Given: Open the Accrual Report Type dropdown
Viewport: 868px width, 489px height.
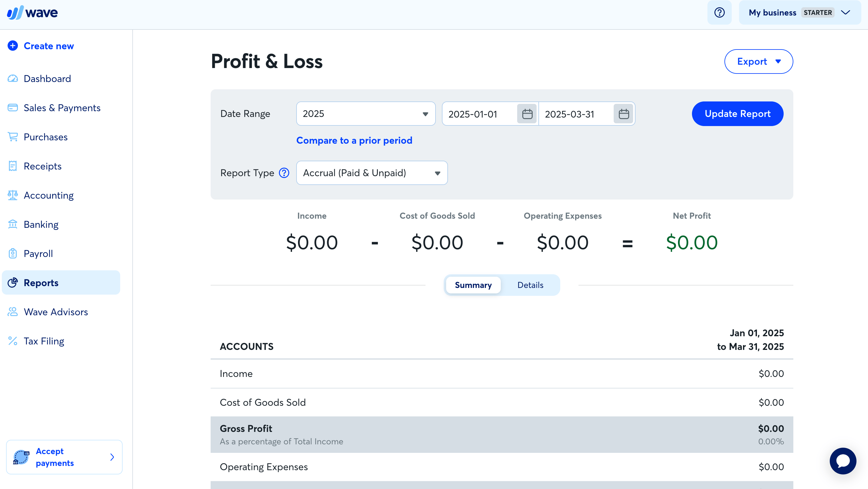Looking at the screenshot, I should pyautogui.click(x=371, y=173).
